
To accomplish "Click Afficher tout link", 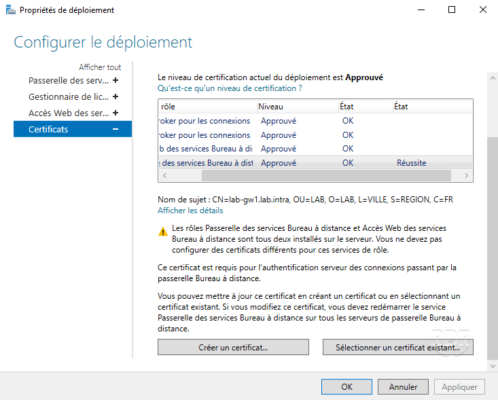I will [100, 67].
